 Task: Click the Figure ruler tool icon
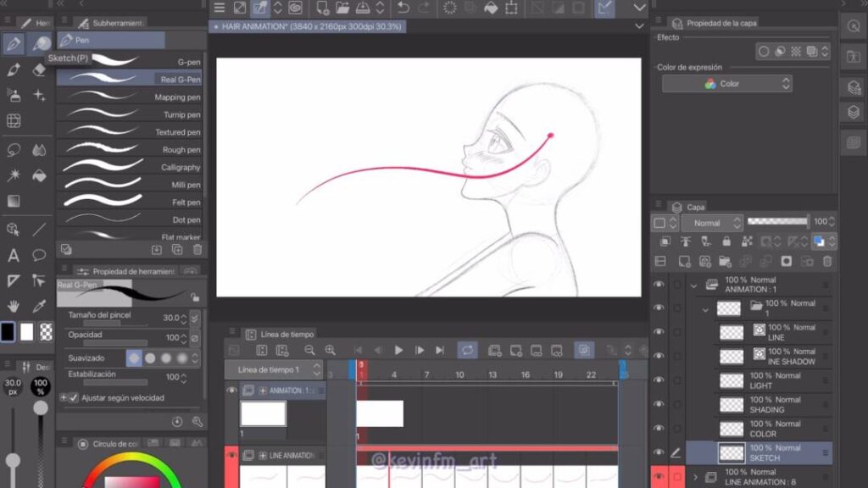click(39, 230)
